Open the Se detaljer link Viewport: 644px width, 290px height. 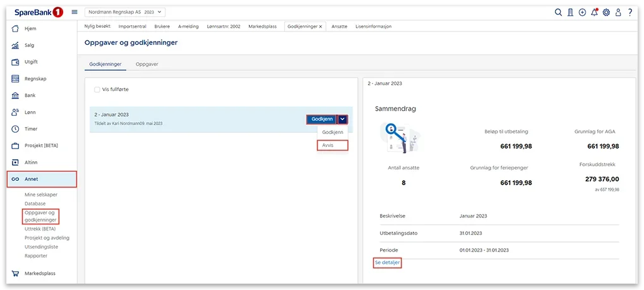(387, 262)
